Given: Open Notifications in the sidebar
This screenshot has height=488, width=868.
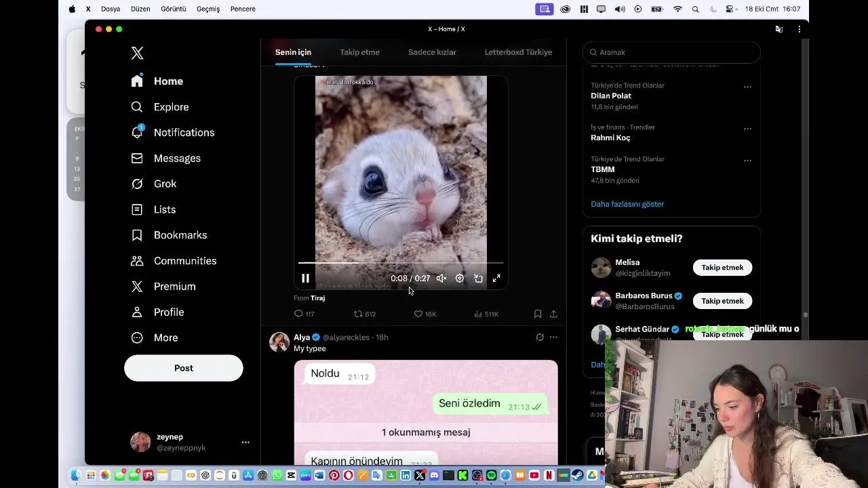Looking at the screenshot, I should point(173,133).
